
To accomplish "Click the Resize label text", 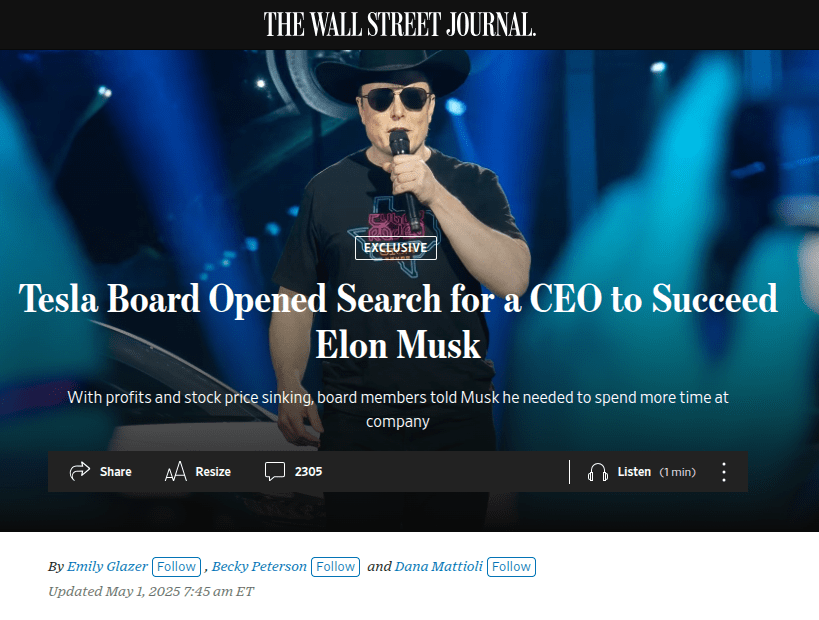I will 213,472.
